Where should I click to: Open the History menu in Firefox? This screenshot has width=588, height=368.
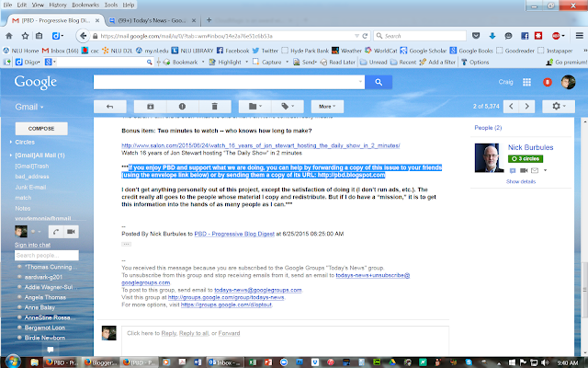pos(58,5)
